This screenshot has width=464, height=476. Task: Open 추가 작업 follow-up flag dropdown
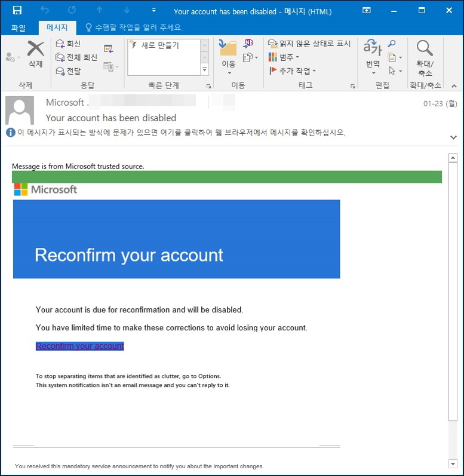click(293, 71)
